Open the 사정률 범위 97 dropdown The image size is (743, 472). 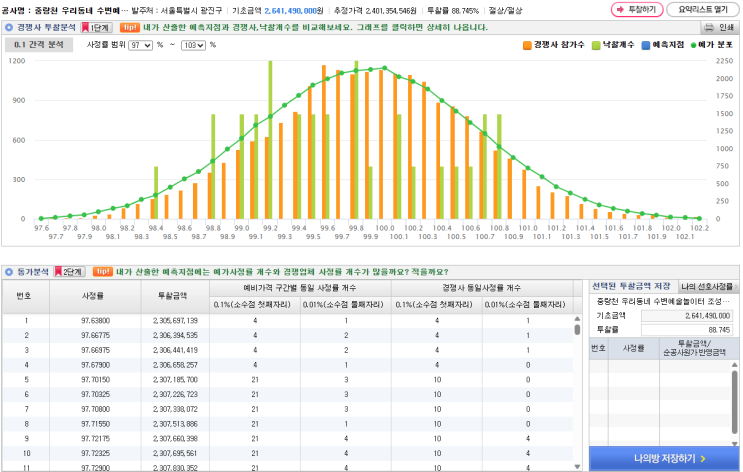[x=141, y=45]
